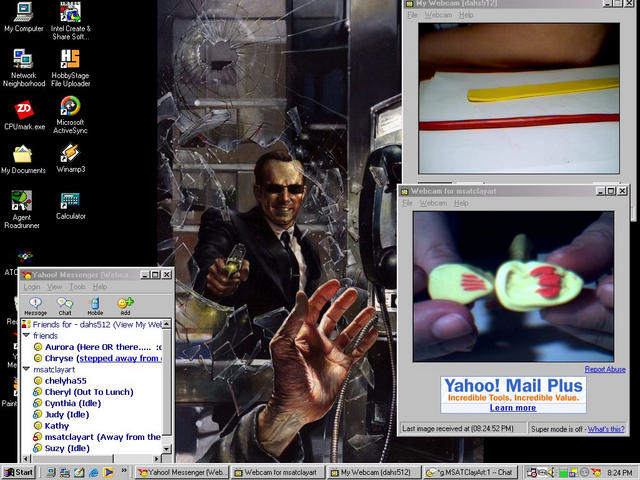Select Cheryl (Out To Lunch) buddy
This screenshot has height=480, width=640.
point(84,392)
